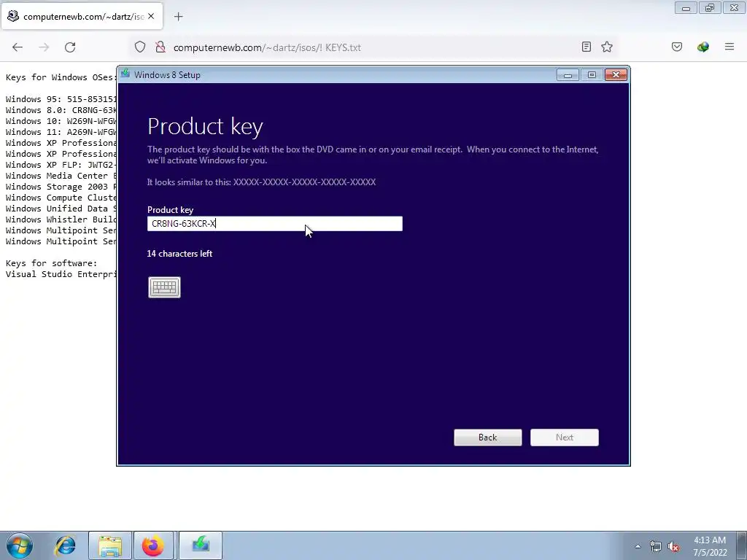Go back a page in Firefox

coord(18,47)
